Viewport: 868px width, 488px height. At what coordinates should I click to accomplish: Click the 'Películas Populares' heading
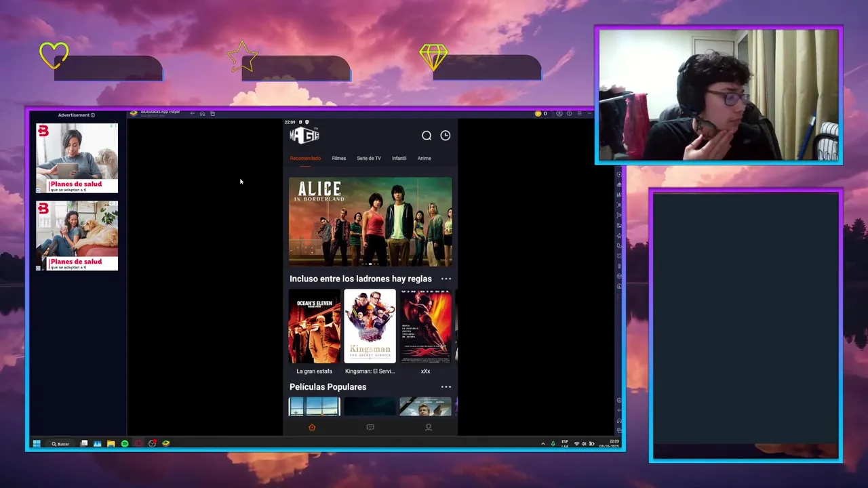click(328, 387)
